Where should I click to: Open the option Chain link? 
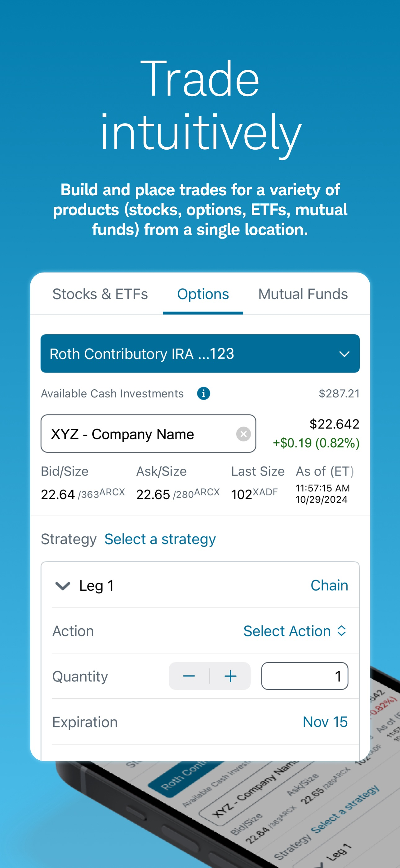[329, 585]
